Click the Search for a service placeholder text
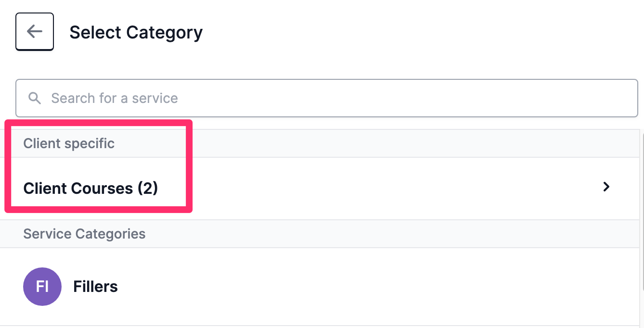Viewport: 644px width, 328px height. 115,98
